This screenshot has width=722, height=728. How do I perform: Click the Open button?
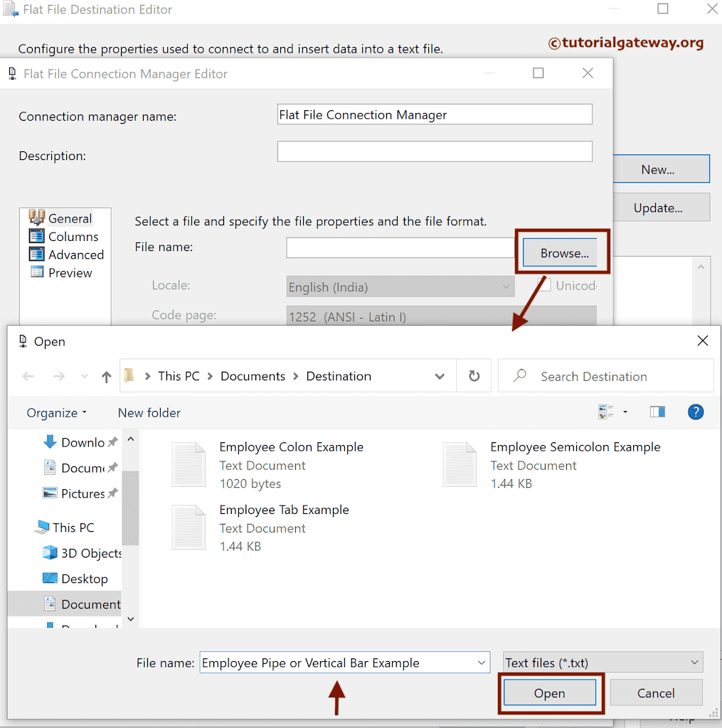(x=549, y=692)
